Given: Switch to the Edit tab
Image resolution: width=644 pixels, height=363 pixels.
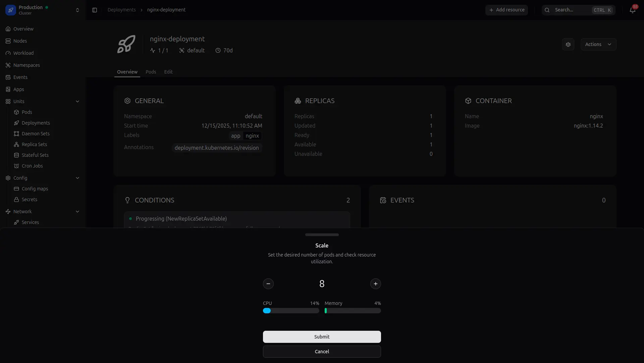Looking at the screenshot, I should tap(168, 72).
